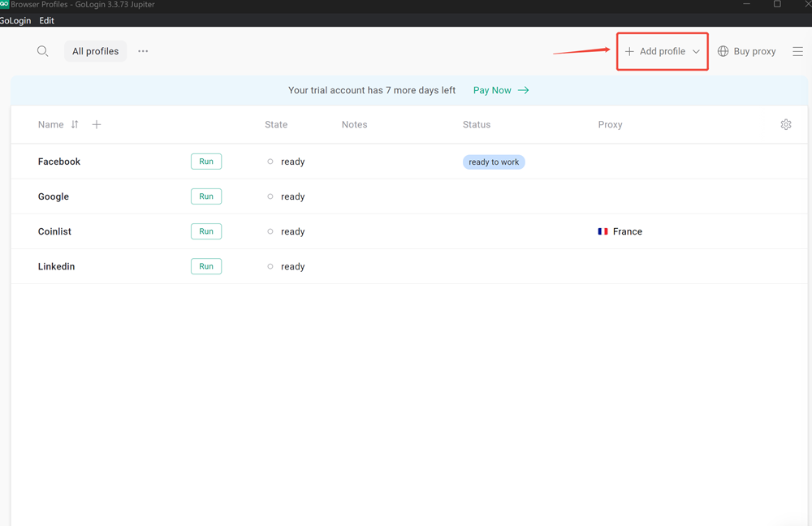Screen dimensions: 812x526
Task: Open the GoLogin menu
Action: [x=15, y=21]
